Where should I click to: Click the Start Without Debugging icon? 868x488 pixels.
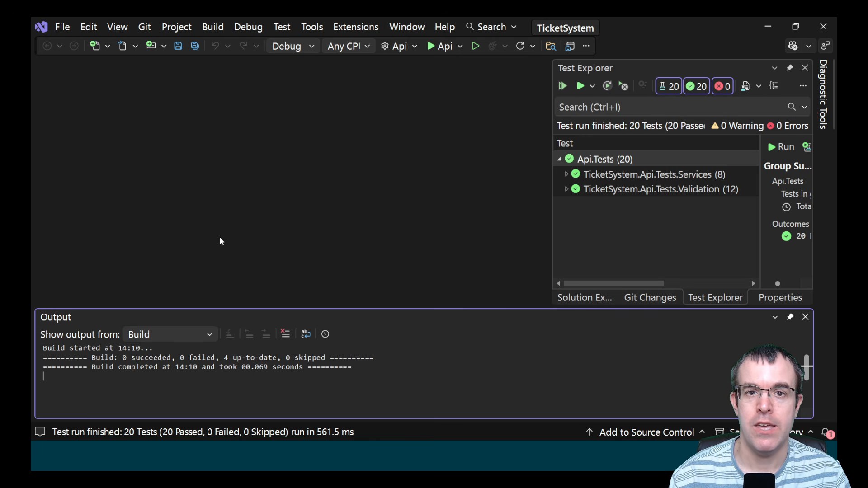point(475,46)
